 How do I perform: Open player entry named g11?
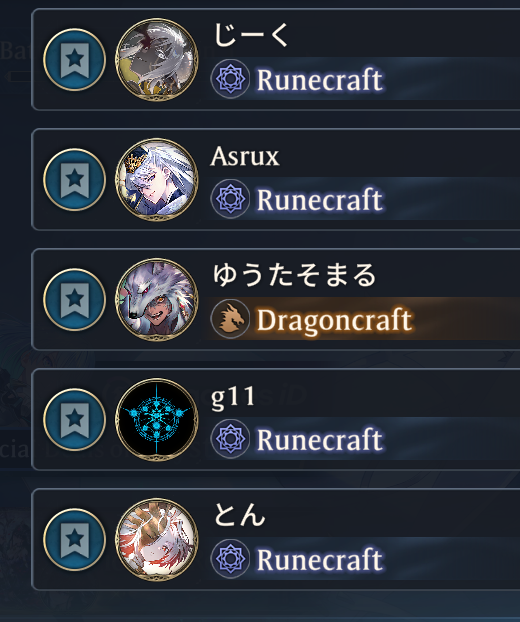pyautogui.click(x=276, y=419)
